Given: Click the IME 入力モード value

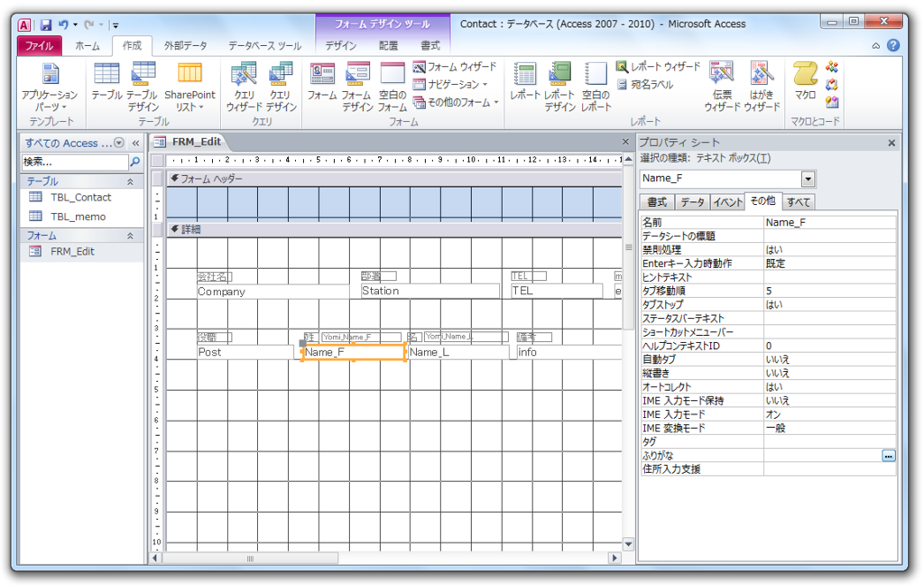Looking at the screenshot, I should click(830, 414).
